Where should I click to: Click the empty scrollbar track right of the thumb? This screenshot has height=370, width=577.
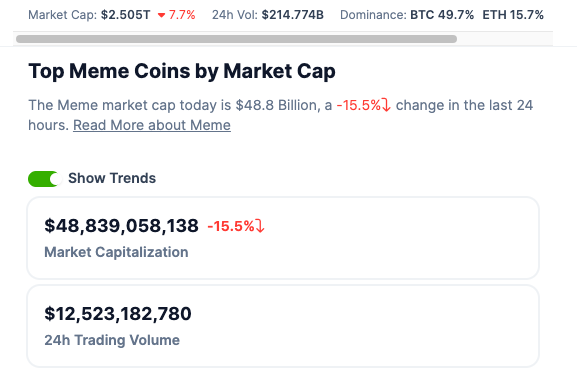click(x=504, y=39)
